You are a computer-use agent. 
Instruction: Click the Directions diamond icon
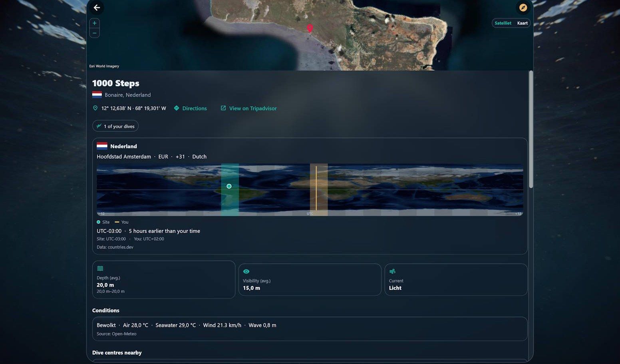pyautogui.click(x=177, y=108)
